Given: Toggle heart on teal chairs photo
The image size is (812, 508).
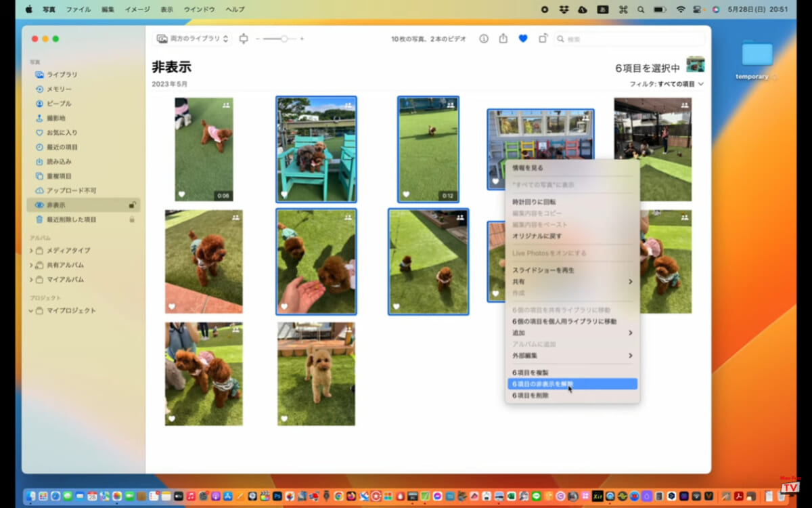Looking at the screenshot, I should click(x=284, y=194).
